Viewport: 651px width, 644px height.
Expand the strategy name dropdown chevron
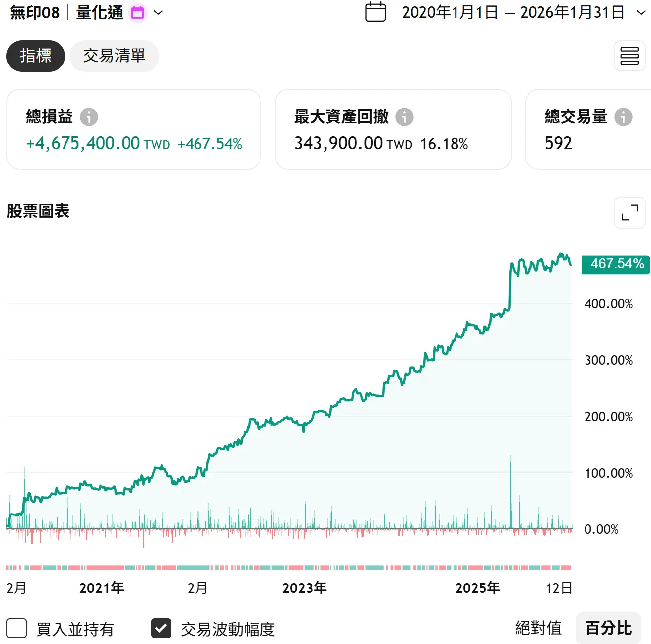[158, 13]
